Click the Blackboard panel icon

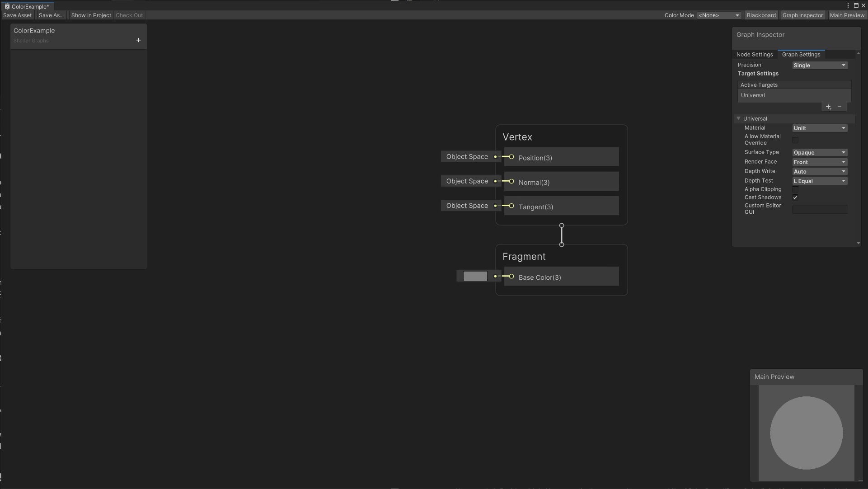click(761, 15)
